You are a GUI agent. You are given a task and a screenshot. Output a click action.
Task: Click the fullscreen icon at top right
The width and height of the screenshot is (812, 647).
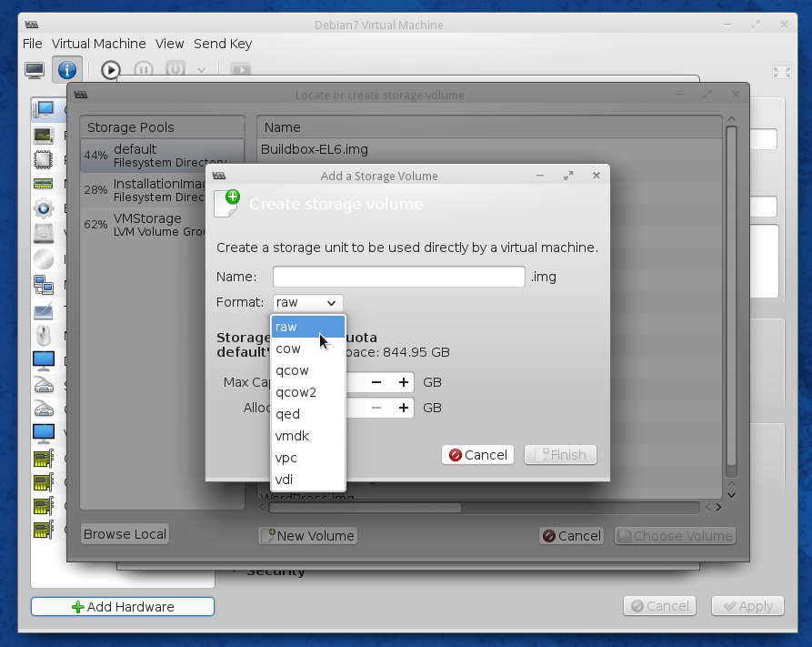click(x=781, y=71)
